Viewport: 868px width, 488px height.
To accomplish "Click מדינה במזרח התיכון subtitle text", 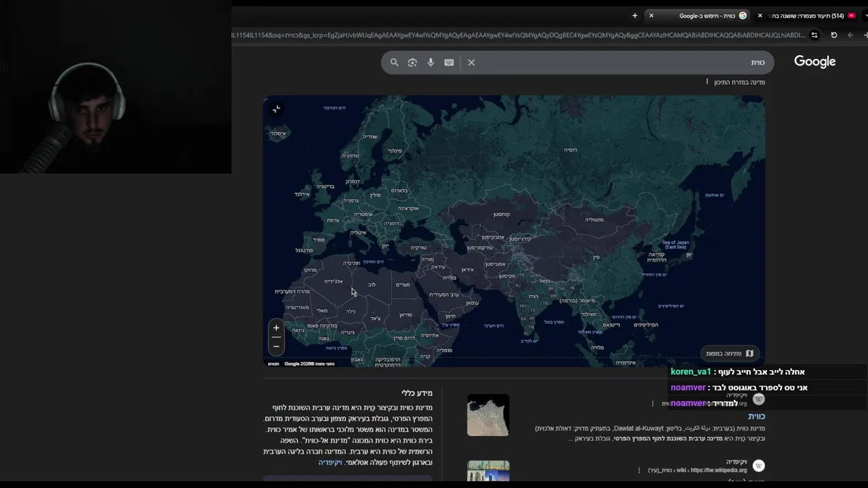I will click(739, 82).
